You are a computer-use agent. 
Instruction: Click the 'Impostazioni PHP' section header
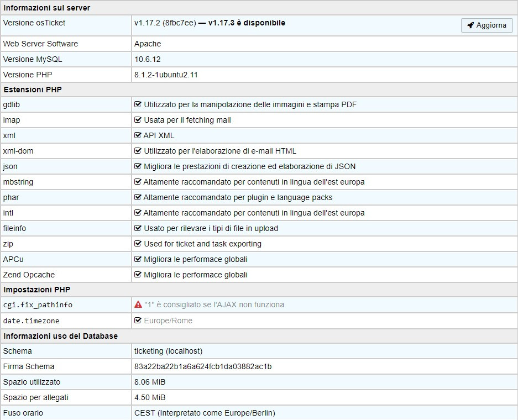click(37, 290)
